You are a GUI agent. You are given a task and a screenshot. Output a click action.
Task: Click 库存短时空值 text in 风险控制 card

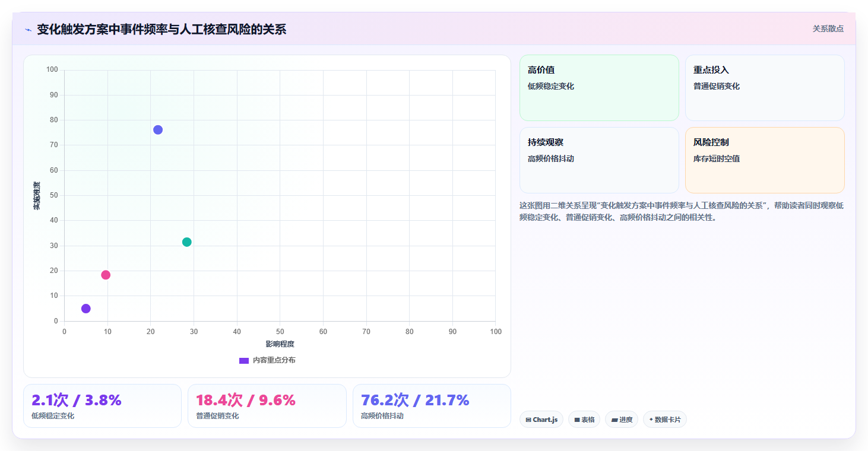point(717,158)
